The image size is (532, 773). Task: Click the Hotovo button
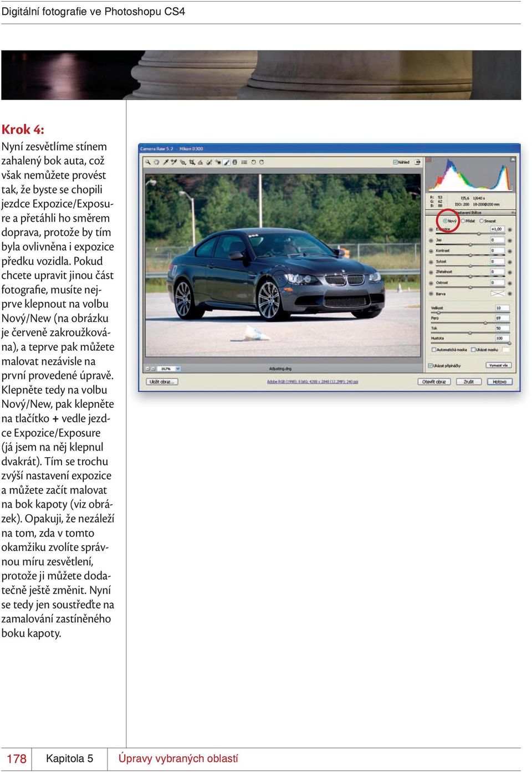click(500, 382)
